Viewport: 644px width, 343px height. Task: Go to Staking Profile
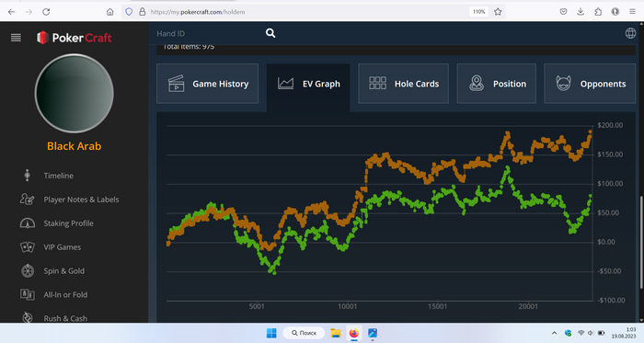(69, 223)
